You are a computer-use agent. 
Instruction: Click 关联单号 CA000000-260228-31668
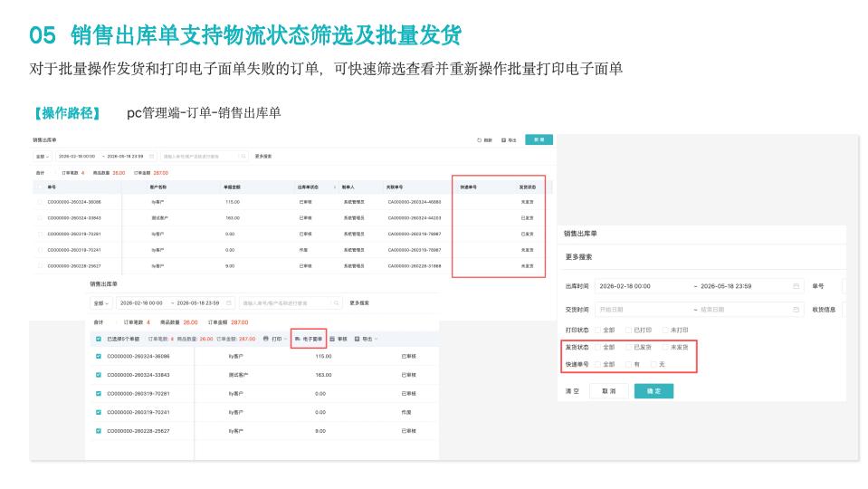point(415,266)
